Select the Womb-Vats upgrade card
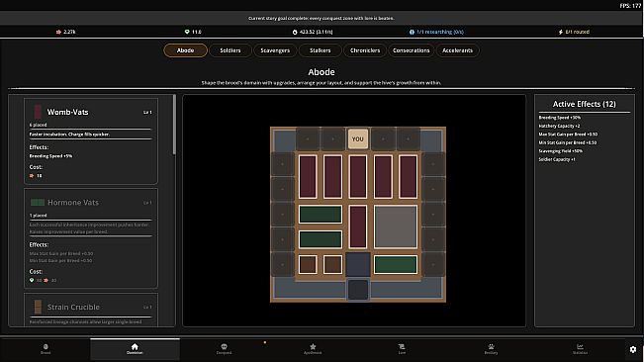 91,140
